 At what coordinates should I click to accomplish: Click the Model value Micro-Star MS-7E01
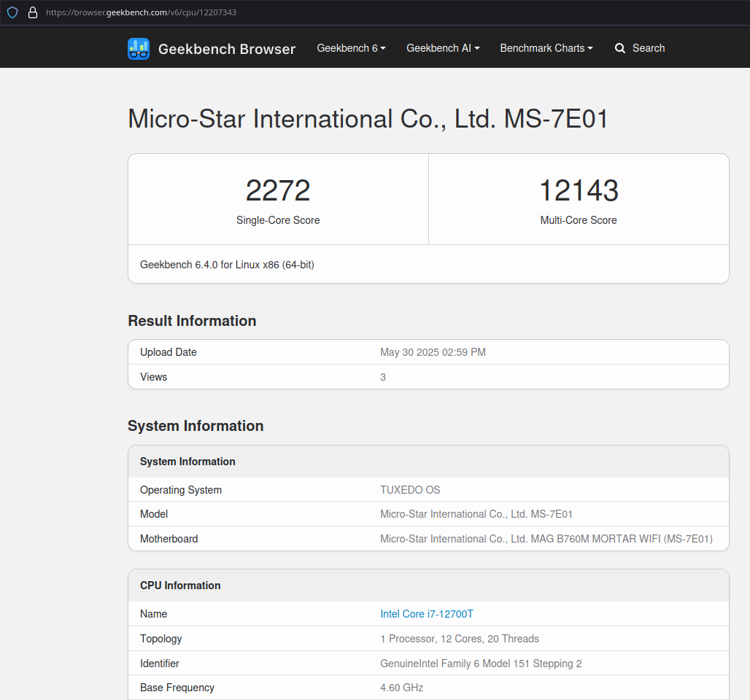click(476, 515)
